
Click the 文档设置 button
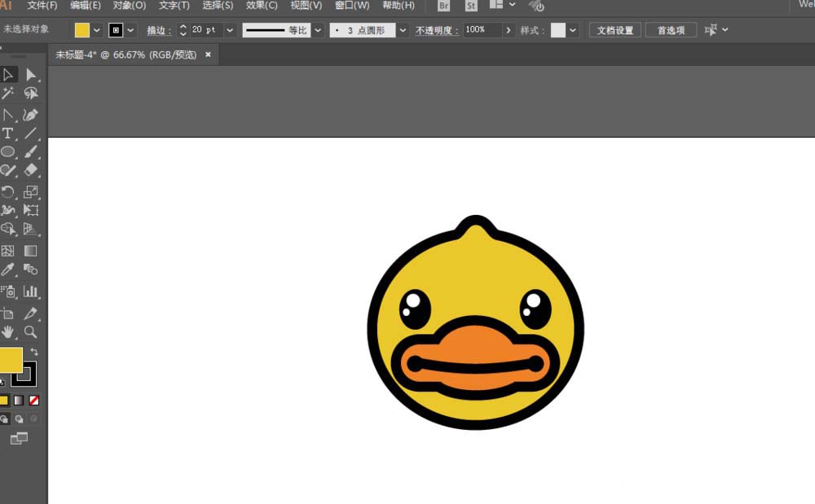point(615,29)
